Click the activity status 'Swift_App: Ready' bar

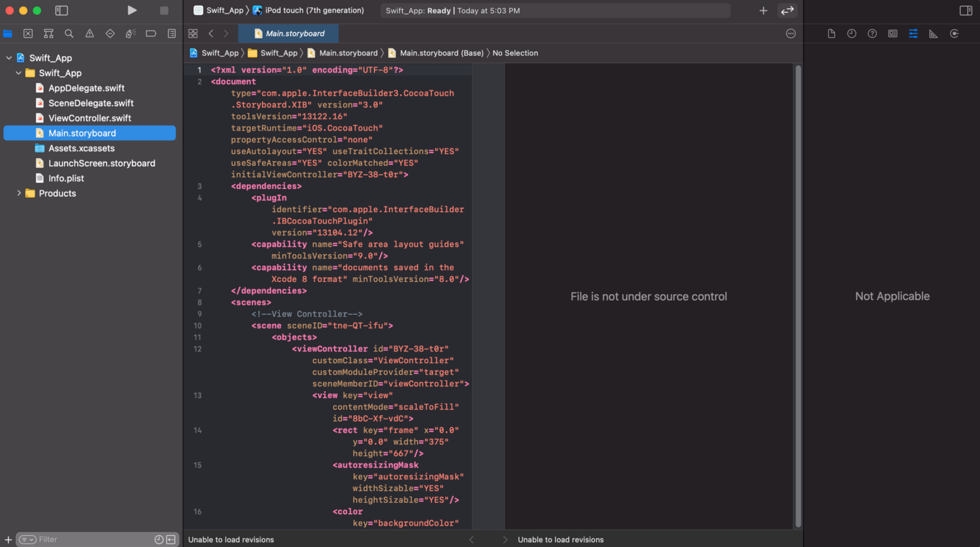click(555, 10)
